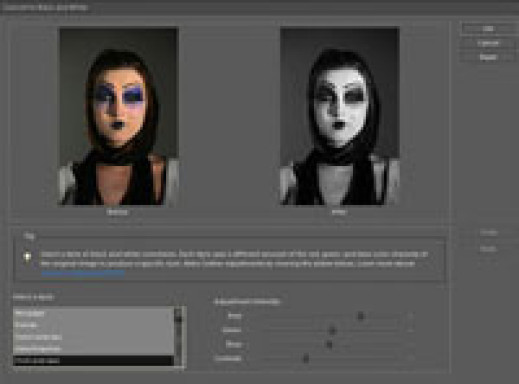Image resolution: width=519 pixels, height=384 pixels.
Task: Confirm the conversion with the OK button
Action: coord(488,29)
